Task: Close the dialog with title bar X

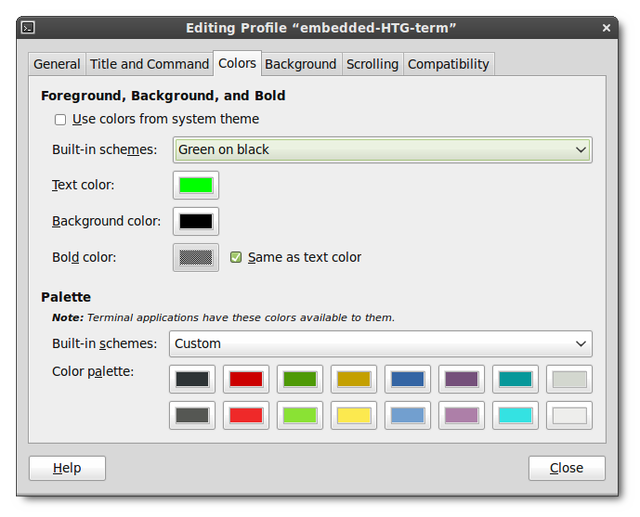Action: (606, 28)
